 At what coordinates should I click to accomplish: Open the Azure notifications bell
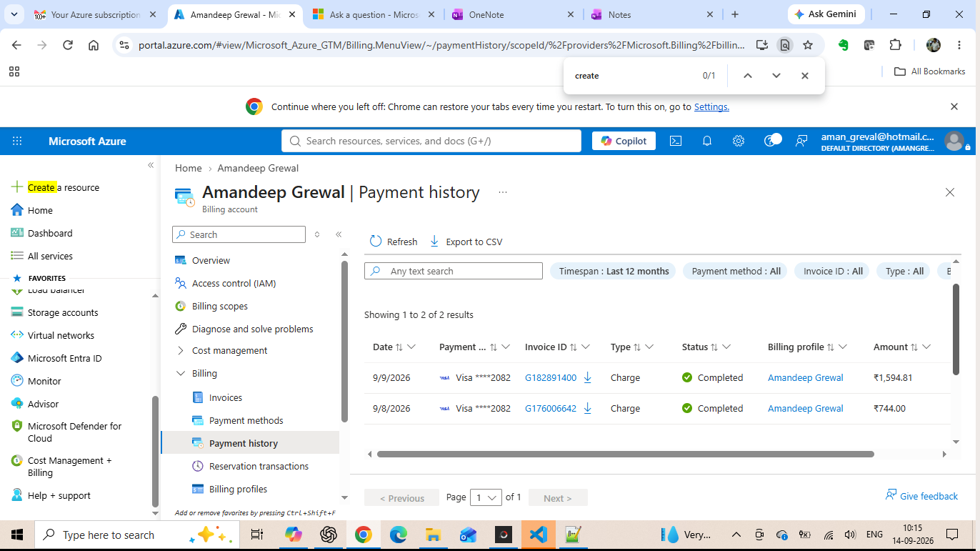pos(707,142)
